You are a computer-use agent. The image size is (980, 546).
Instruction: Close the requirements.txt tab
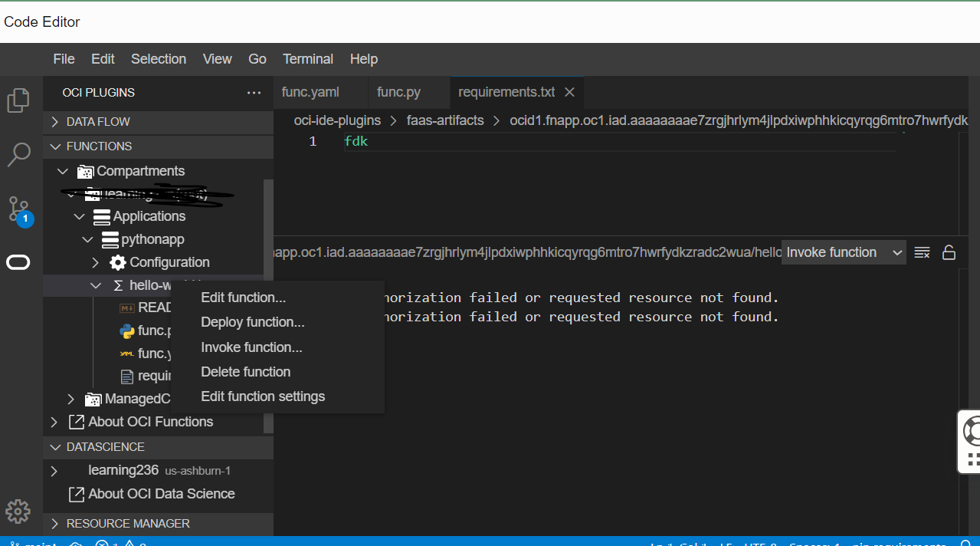pyautogui.click(x=569, y=92)
